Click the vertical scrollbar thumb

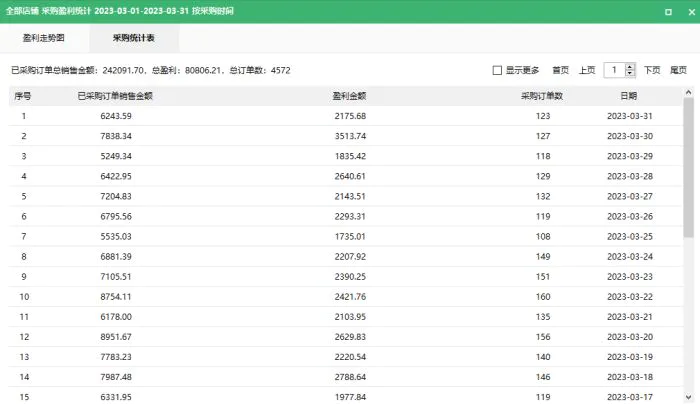(x=688, y=167)
